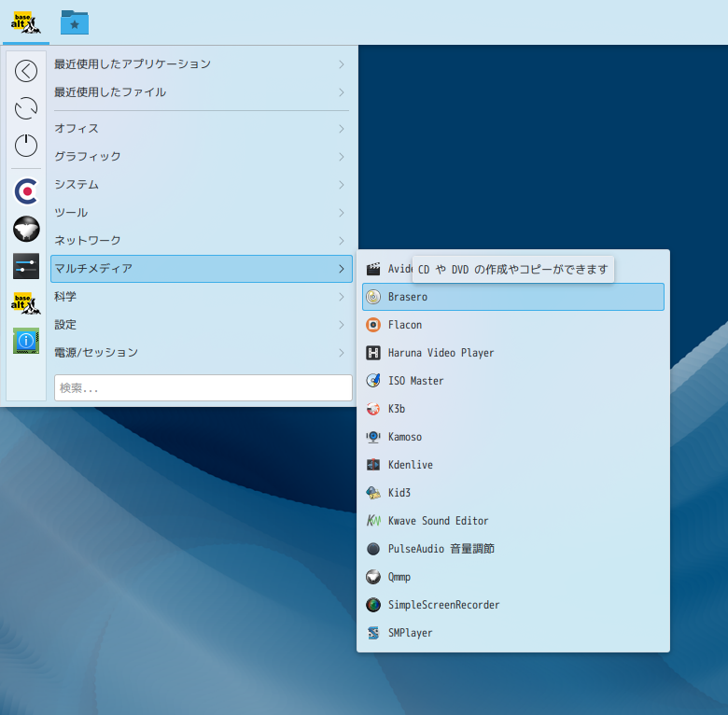
Task: Select the K3b label
Action: pos(397,409)
